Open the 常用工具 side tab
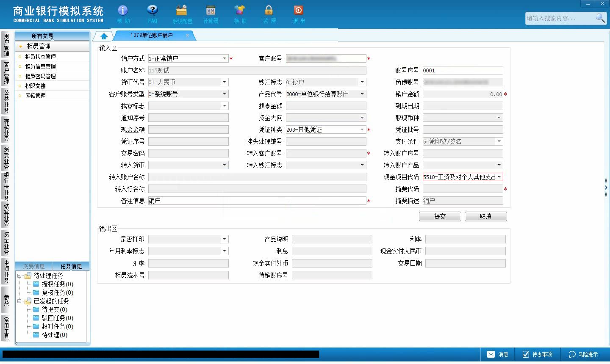610x364 pixels. tap(6, 328)
